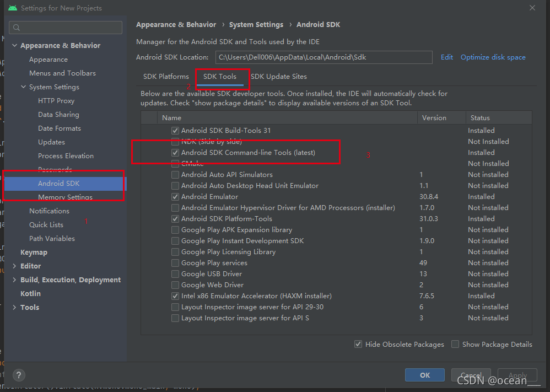
Task: Select Quick Lists settings
Action: (46, 224)
